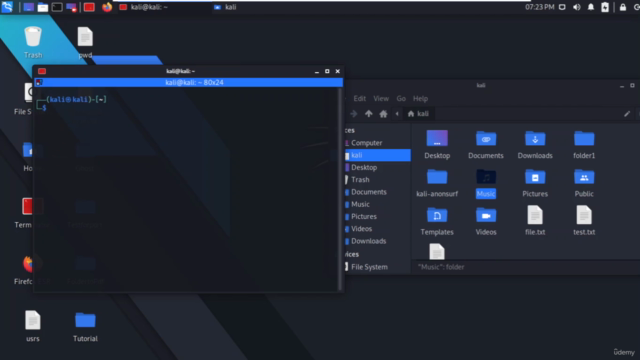The width and height of the screenshot is (640, 360).
Task: Select the Templates folder icon
Action: [437, 221]
